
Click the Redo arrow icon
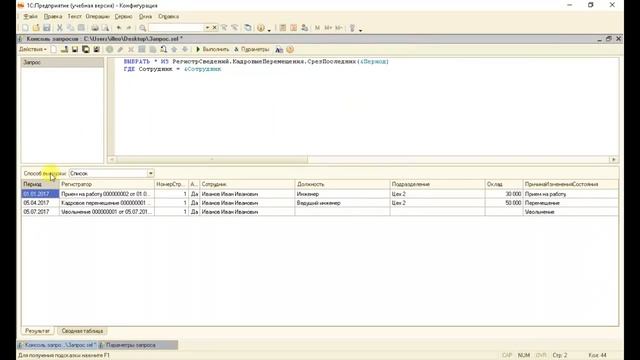[129, 28]
